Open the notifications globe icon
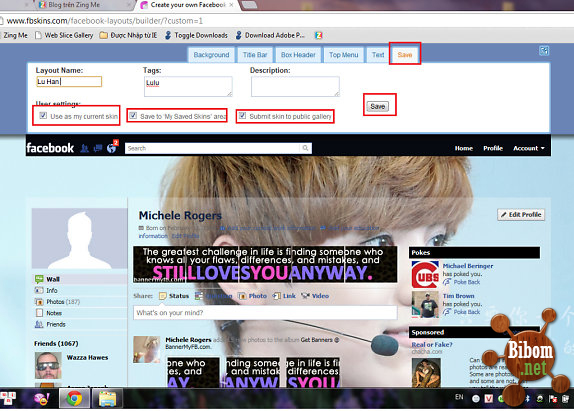 (x=111, y=148)
